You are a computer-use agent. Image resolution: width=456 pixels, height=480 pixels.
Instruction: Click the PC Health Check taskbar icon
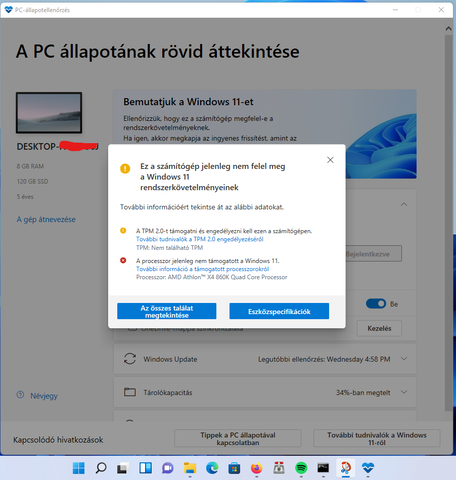368,468
